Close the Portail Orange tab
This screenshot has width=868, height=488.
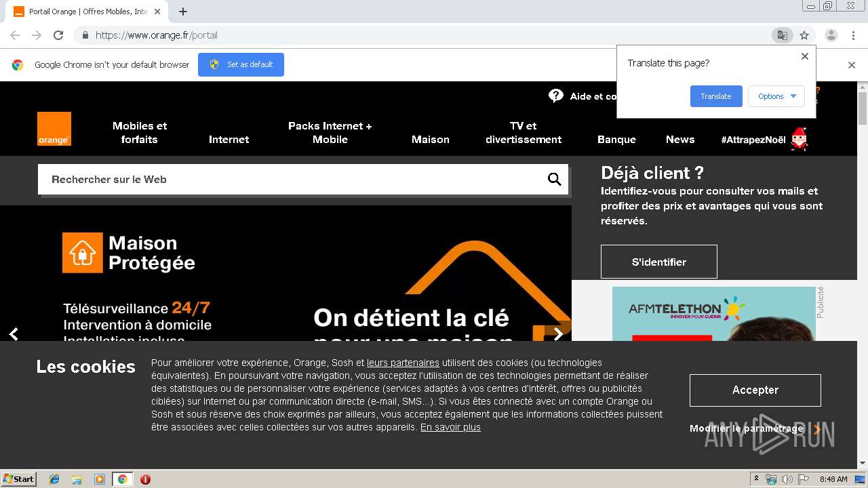157,12
